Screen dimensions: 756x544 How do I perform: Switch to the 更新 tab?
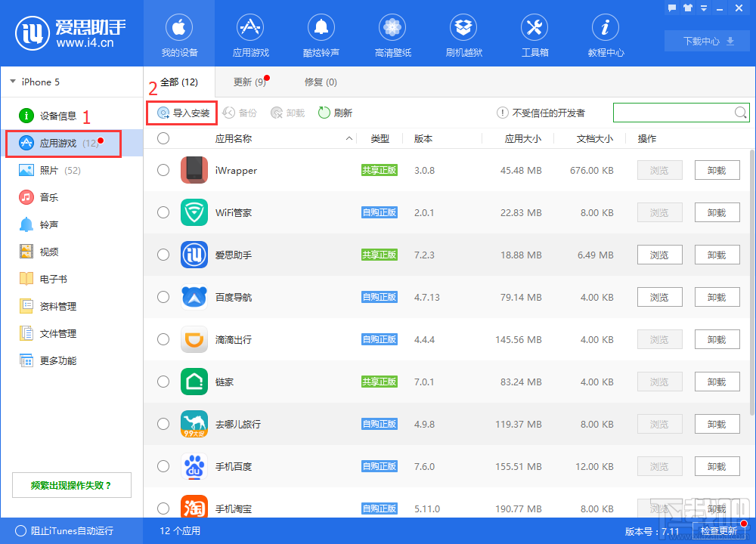pos(249,82)
